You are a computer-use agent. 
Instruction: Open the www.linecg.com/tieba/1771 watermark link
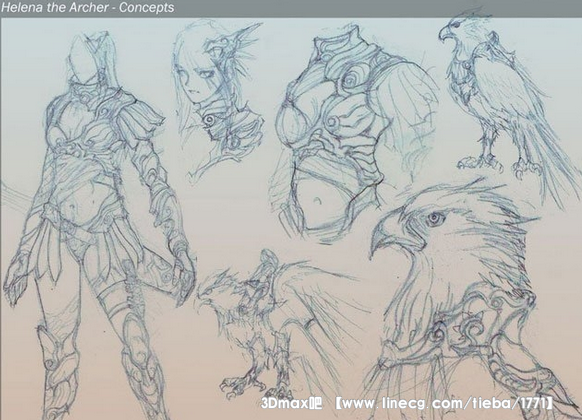[444, 403]
